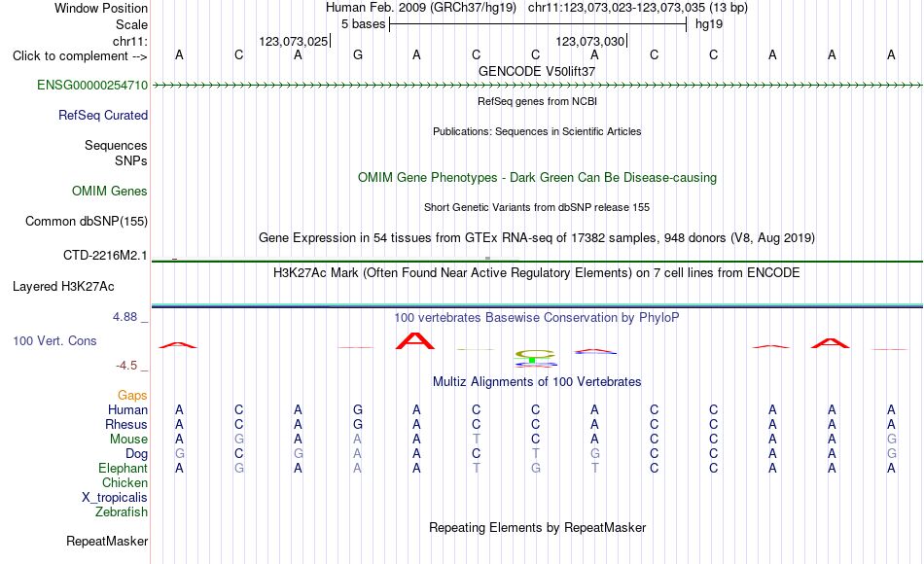
Task: Open the 100 Vert. Cons track label
Action: (54, 340)
